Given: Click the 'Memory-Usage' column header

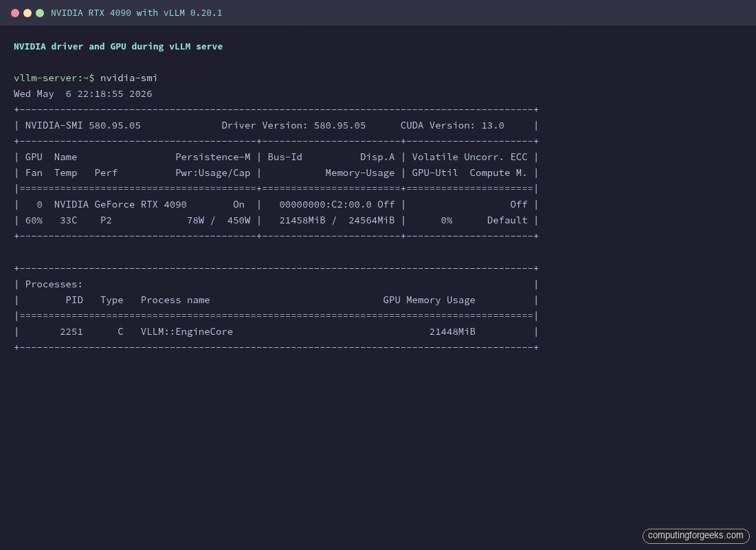Looking at the screenshot, I should click(359, 173).
